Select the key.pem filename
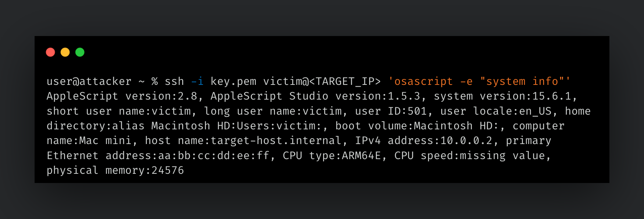Screen dimensions: 644x219 (233, 81)
